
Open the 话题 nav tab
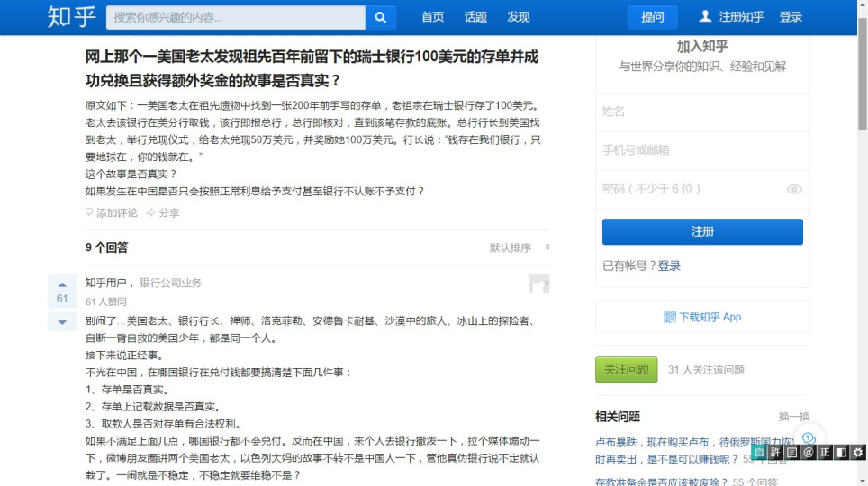tap(475, 17)
